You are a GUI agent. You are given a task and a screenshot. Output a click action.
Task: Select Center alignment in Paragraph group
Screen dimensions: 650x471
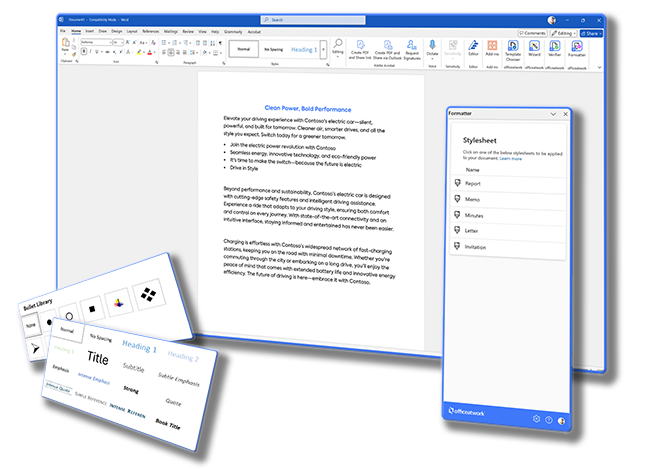(171, 52)
